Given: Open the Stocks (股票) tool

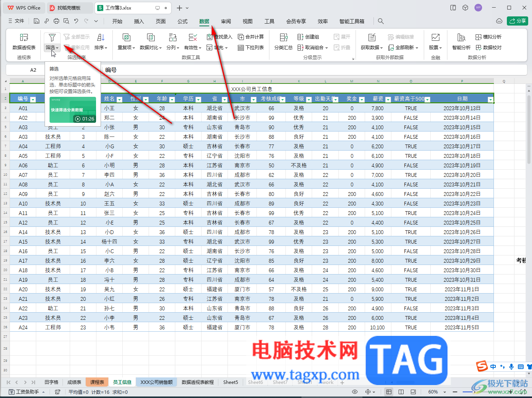Looking at the screenshot, I should pyautogui.click(x=435, y=42).
